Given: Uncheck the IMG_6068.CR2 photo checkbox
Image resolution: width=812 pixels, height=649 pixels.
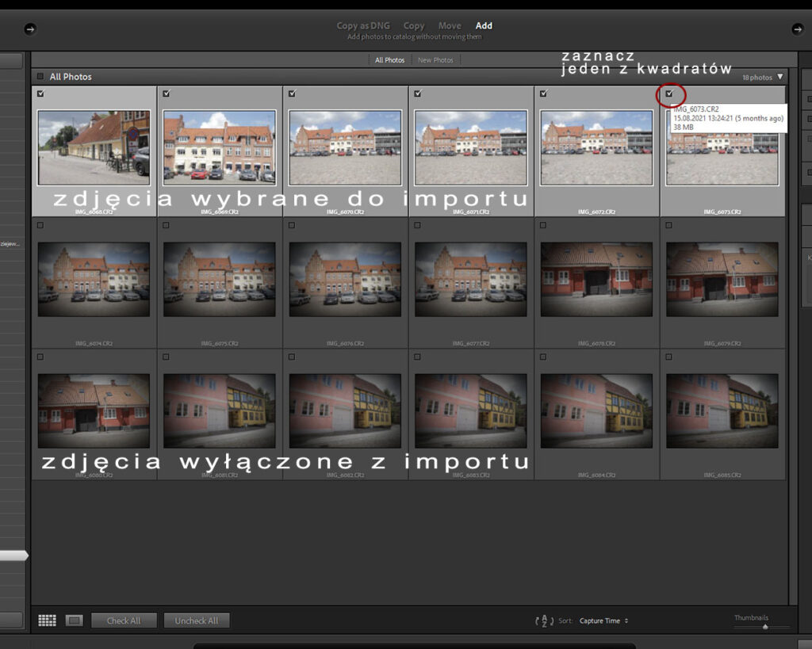Looking at the screenshot, I should [40, 94].
